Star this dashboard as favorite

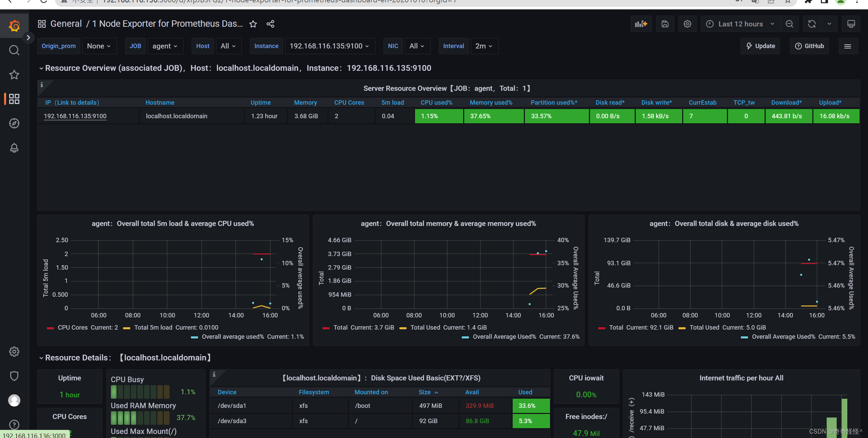point(253,24)
